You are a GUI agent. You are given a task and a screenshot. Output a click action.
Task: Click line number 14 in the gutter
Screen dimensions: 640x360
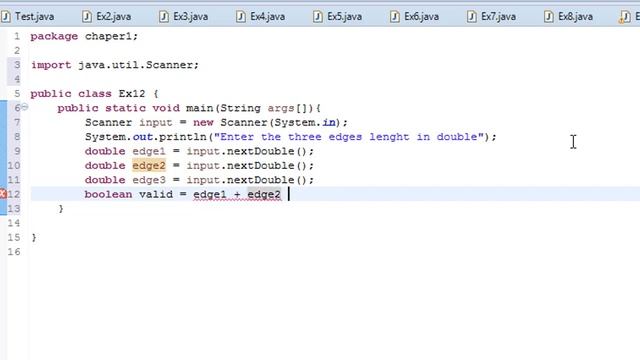tap(13, 223)
